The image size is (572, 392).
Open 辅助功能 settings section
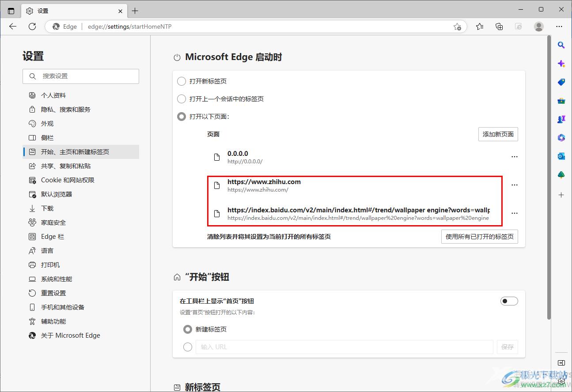click(81, 321)
